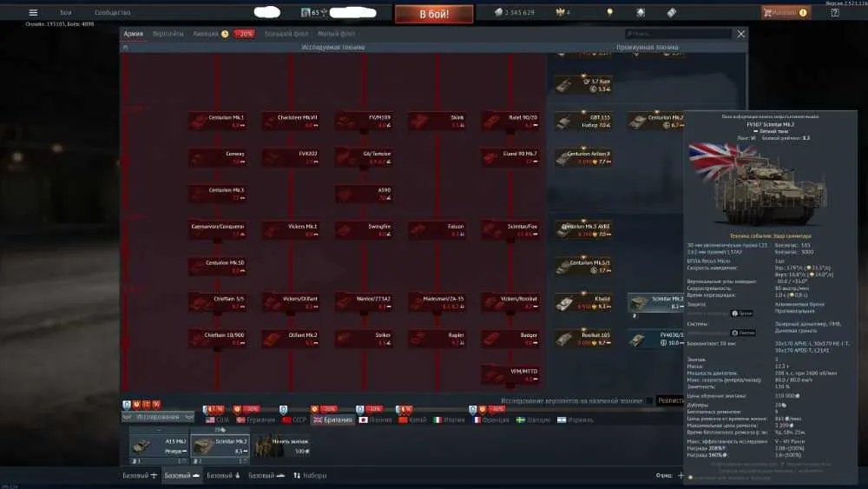The width and height of the screenshot is (868, 489).
Task: Close the research tree window
Action: 740,34
